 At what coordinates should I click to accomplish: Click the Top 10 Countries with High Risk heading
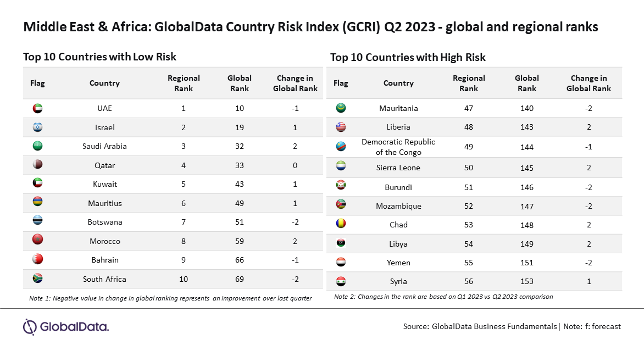[x=408, y=57]
